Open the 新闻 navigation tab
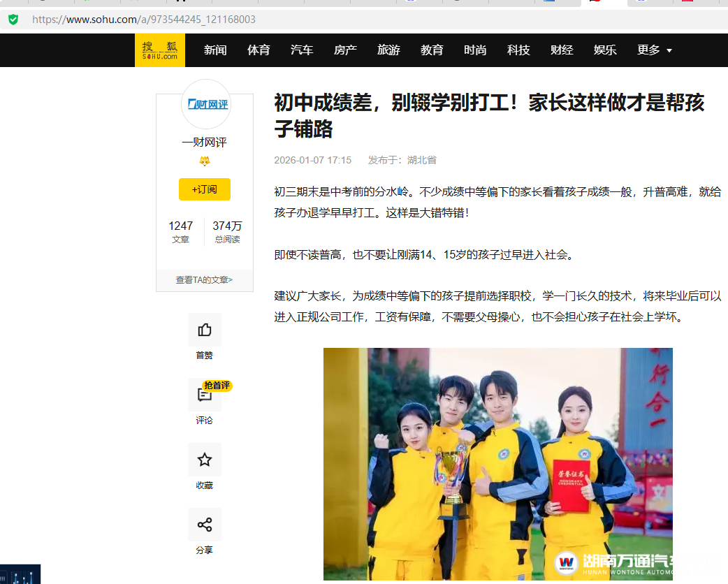 [215, 50]
